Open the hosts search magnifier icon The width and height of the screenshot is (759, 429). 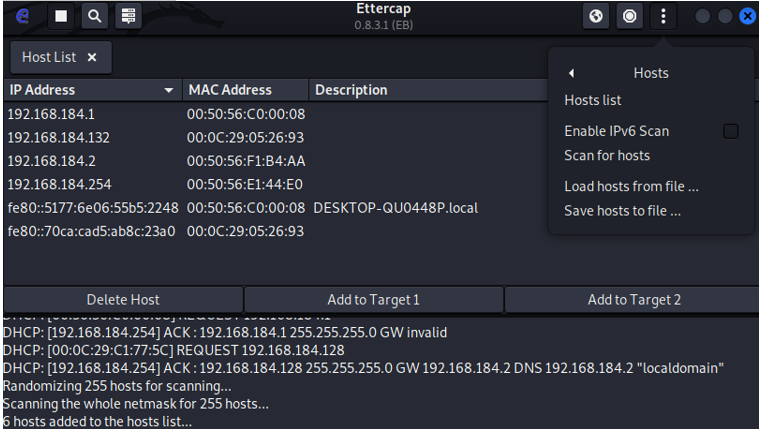click(x=93, y=16)
